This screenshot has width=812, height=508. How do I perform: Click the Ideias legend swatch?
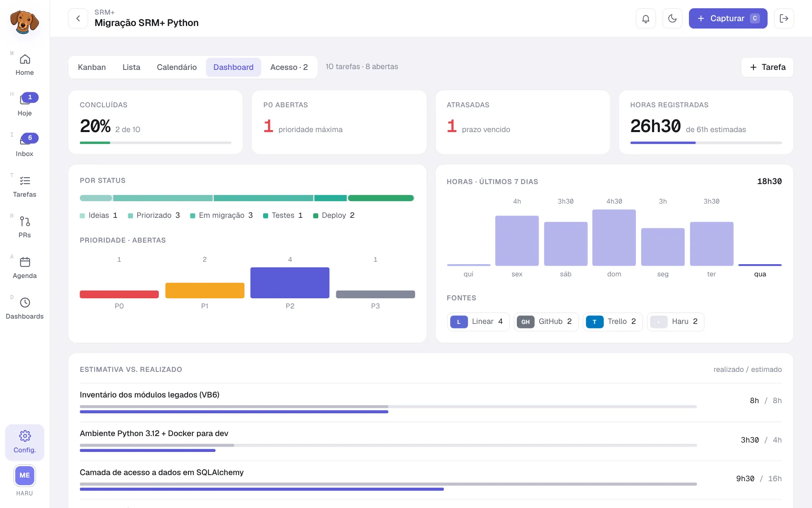coord(82,216)
